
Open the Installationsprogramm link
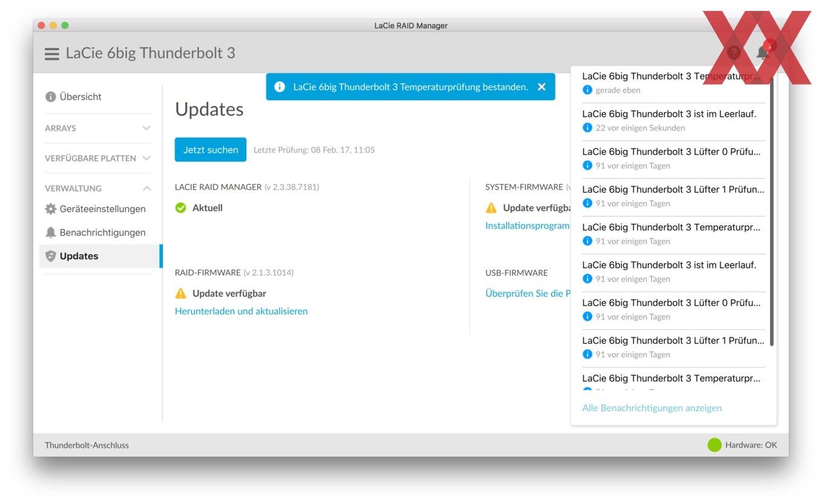point(528,225)
